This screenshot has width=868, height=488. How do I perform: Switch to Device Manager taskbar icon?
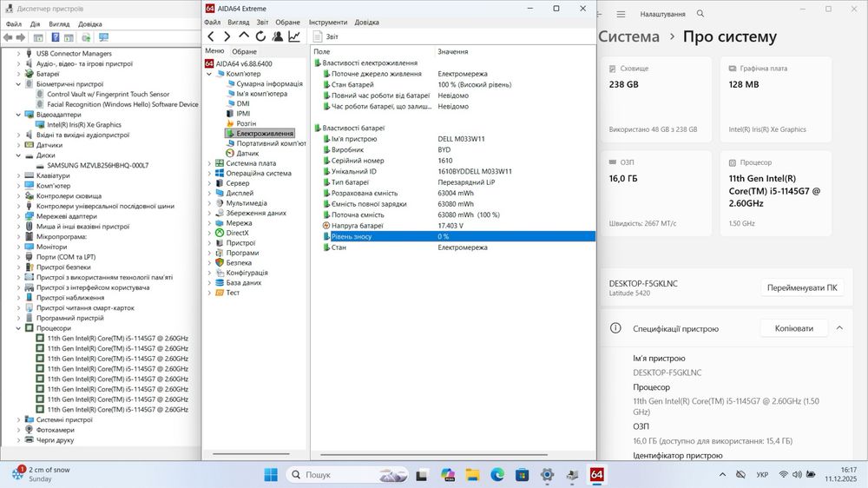pos(572,475)
